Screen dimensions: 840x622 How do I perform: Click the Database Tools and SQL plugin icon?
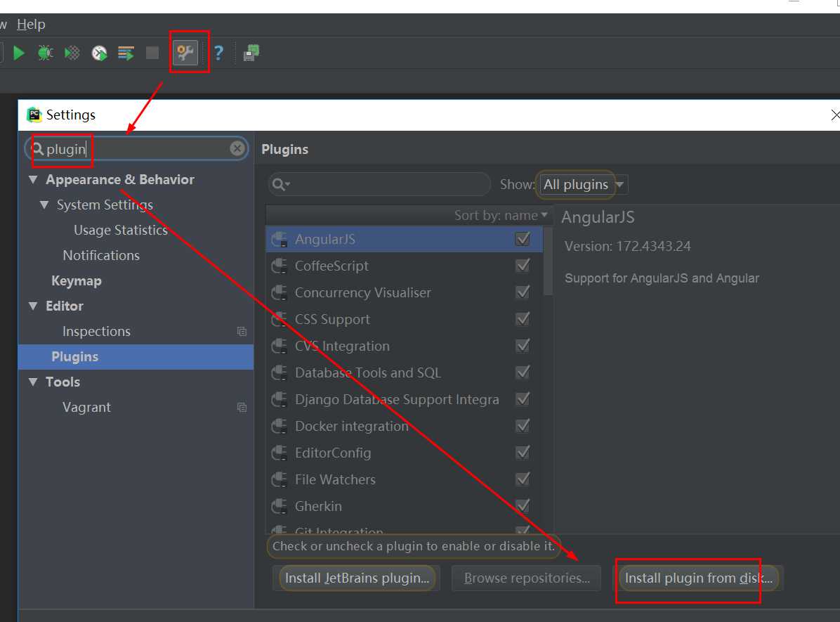click(x=279, y=372)
